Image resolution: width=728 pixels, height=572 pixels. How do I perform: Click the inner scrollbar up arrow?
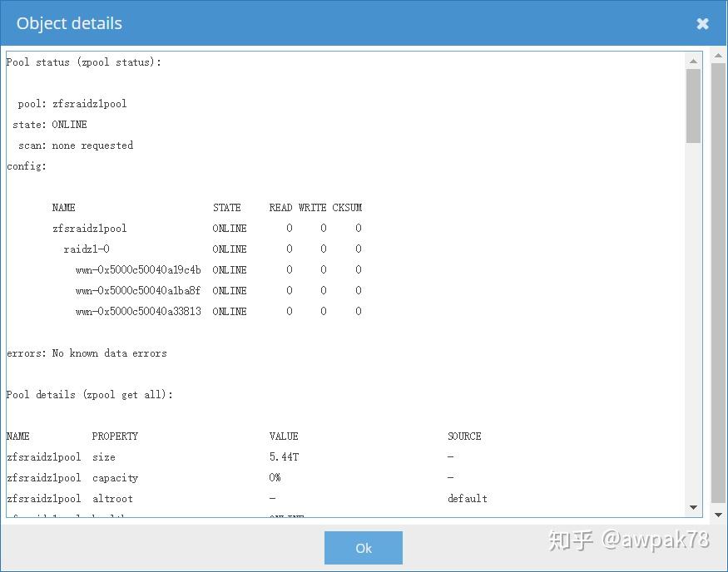pyautogui.click(x=693, y=60)
